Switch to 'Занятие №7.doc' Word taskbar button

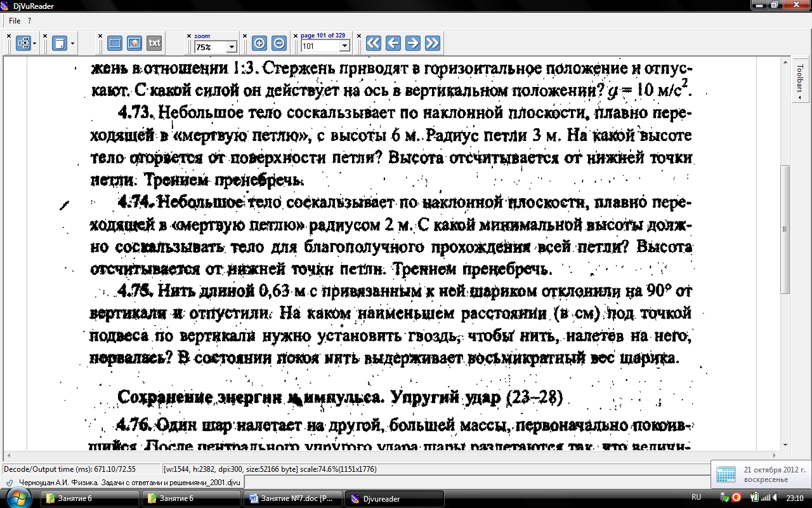(292, 498)
